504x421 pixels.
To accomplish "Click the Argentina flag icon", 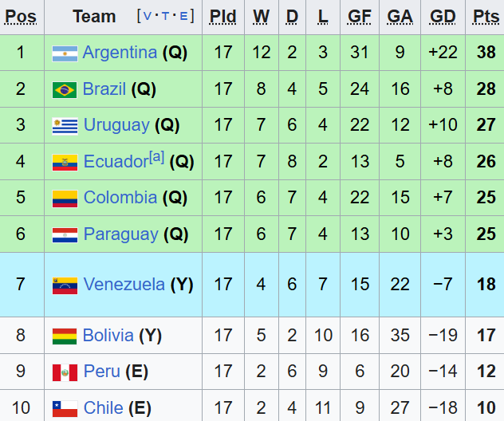I will [x=65, y=53].
